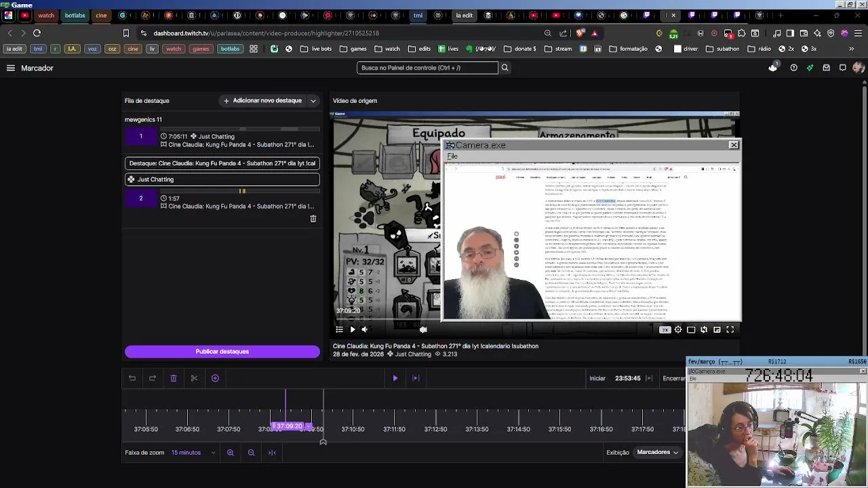The height and width of the screenshot is (488, 868).
Task: Click the audio waveform icon in the player
Action: pyautogui.click(x=423, y=329)
